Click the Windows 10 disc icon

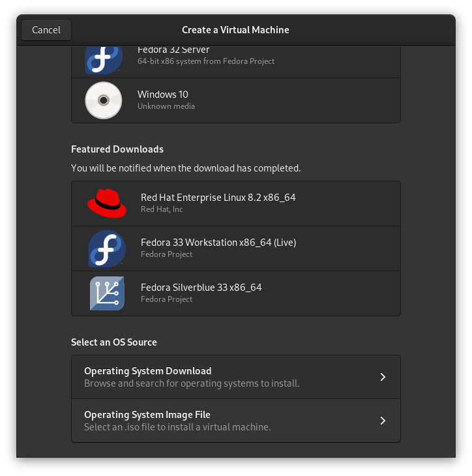click(x=104, y=100)
